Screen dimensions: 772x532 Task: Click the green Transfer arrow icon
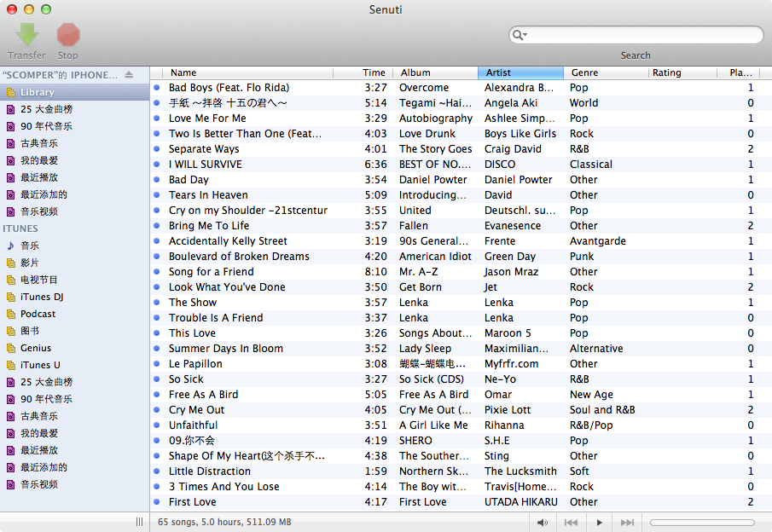(27, 34)
